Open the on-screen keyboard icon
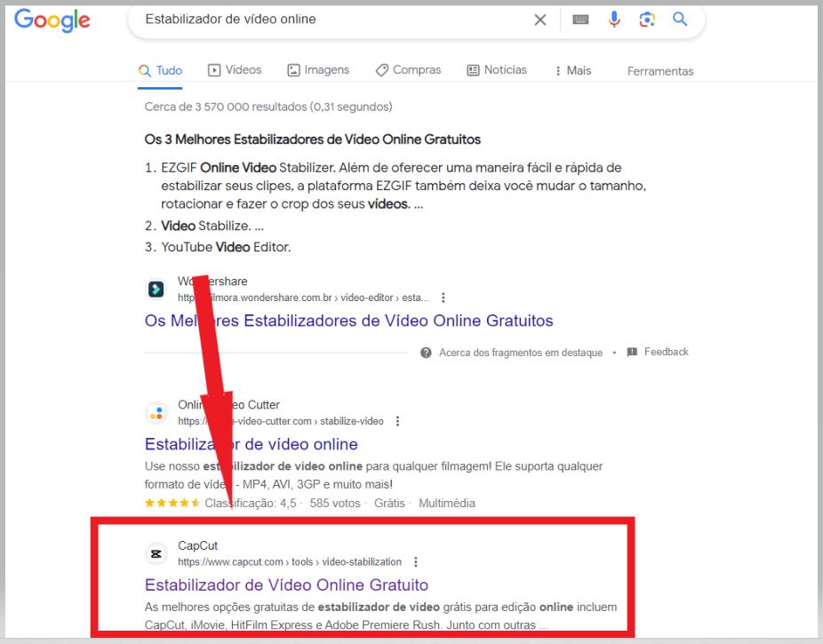The image size is (823, 644). tap(579, 19)
